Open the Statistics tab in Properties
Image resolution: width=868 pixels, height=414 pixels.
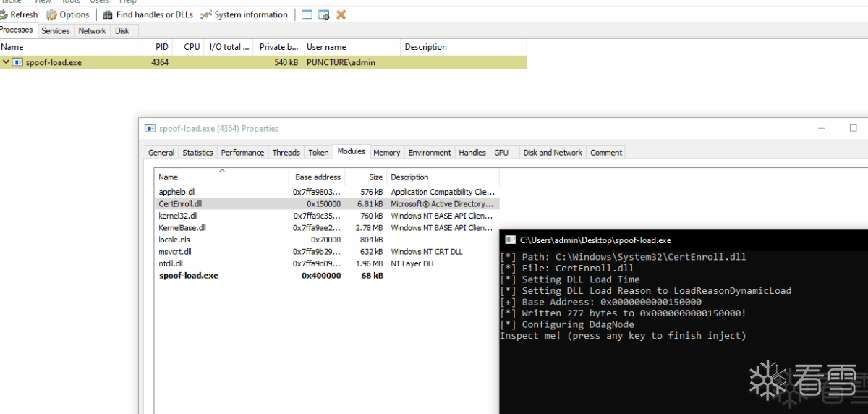(197, 153)
